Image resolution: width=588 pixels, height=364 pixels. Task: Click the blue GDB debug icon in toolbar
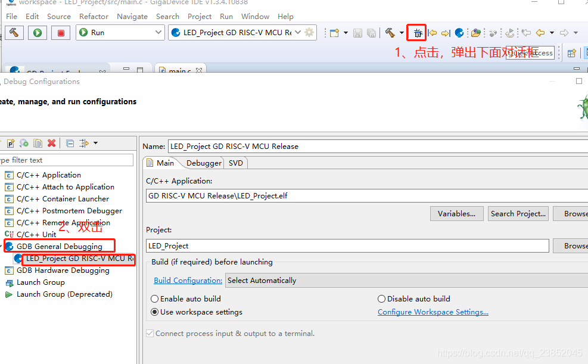click(x=459, y=33)
